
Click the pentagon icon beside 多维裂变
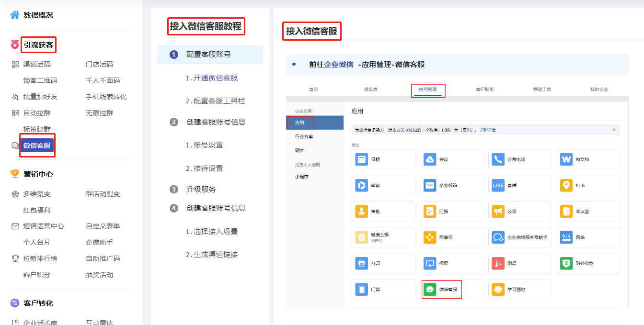pos(15,194)
